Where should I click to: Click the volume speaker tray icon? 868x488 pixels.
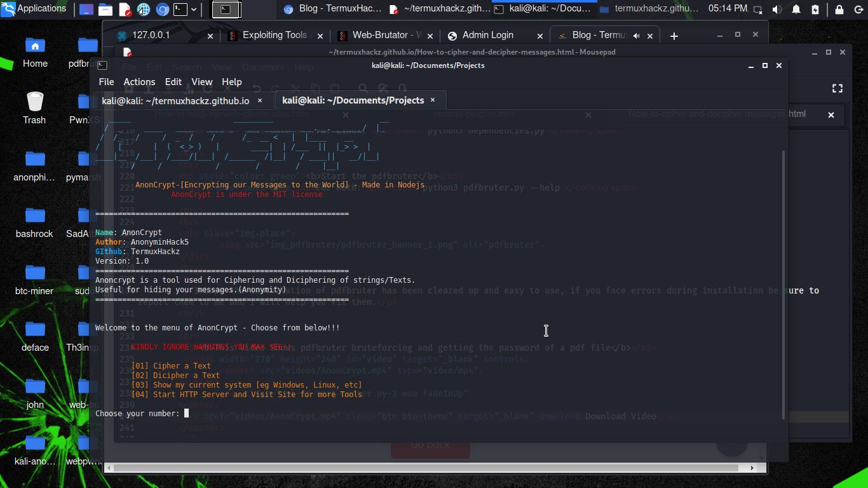point(776,10)
